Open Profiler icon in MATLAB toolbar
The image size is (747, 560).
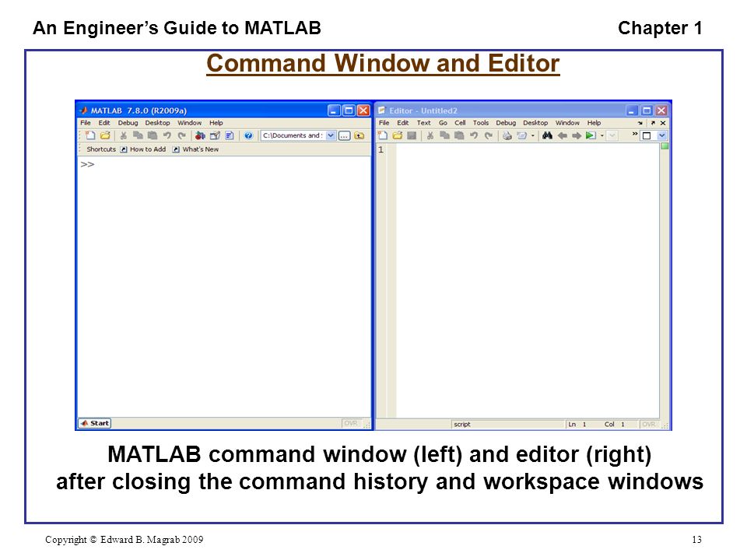[230, 135]
